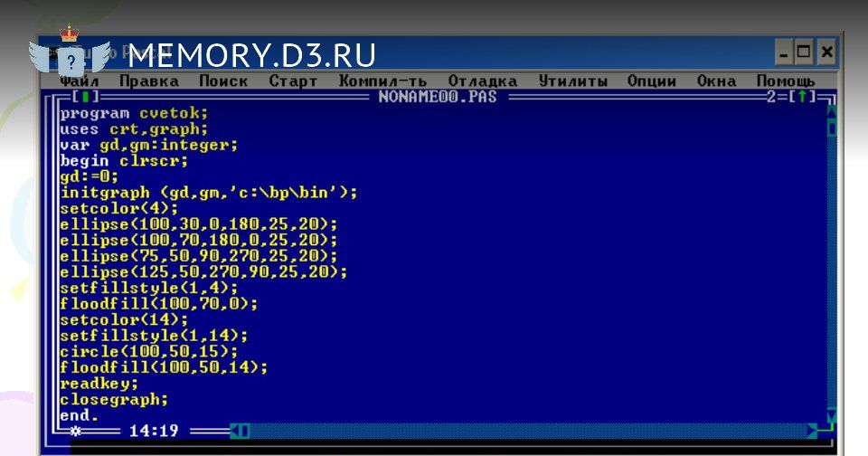Click the horizontal scrollbar right arrow
Viewport: 868px width, 456px height.
[812, 431]
